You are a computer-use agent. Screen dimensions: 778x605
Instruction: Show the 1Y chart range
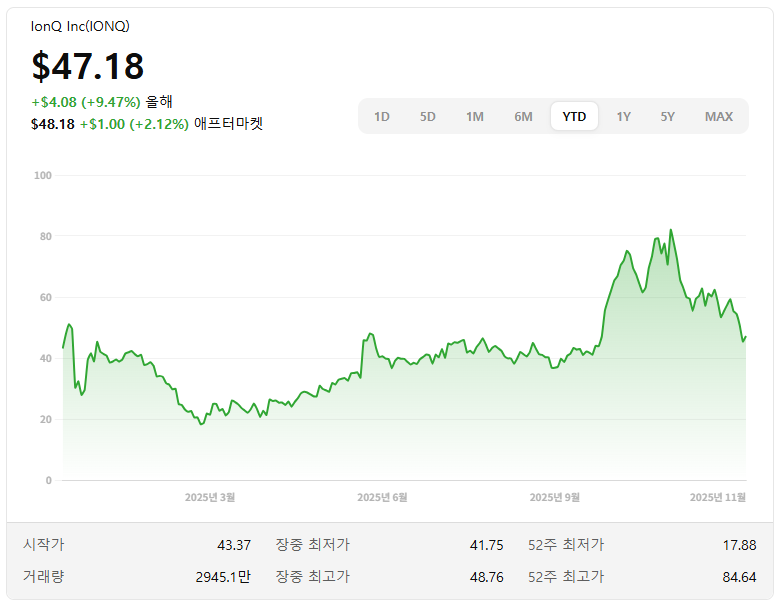[624, 117]
